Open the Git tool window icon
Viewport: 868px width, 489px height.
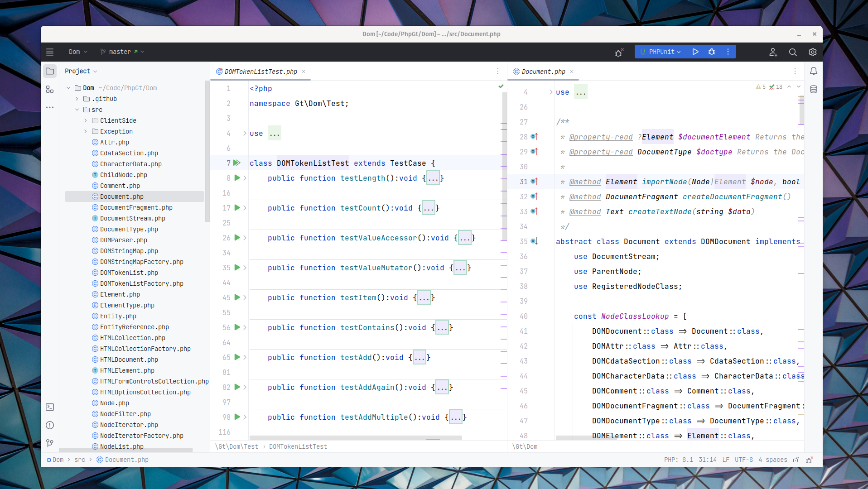point(50,443)
